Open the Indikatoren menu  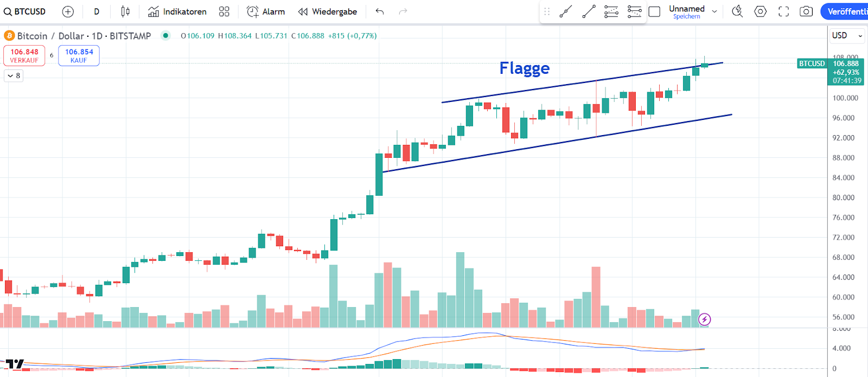click(177, 11)
